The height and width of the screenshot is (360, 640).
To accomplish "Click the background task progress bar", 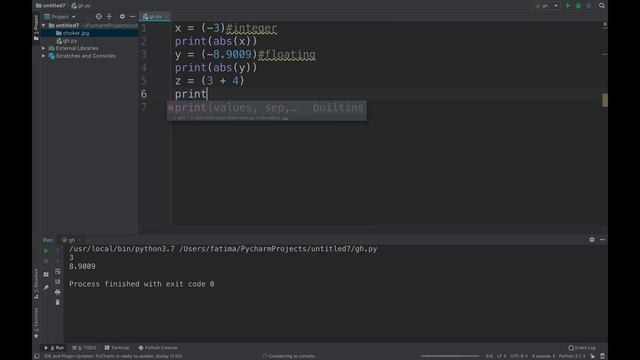I will pos(450,356).
